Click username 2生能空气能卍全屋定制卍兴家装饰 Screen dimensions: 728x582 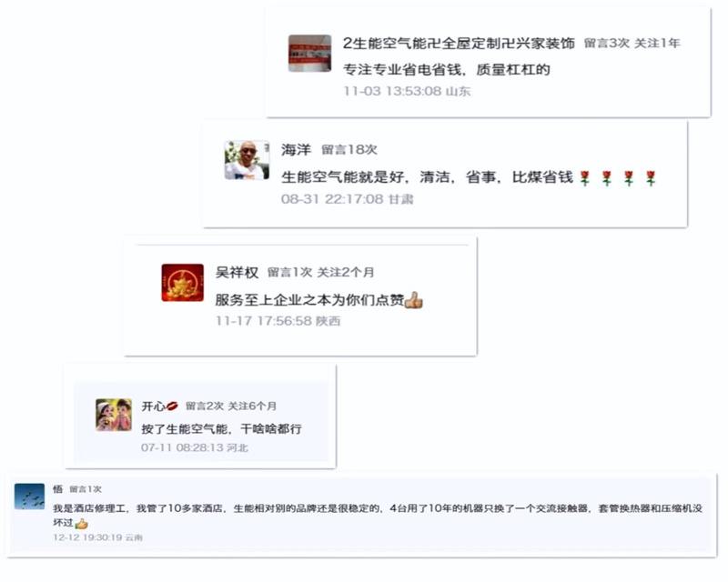coord(459,43)
